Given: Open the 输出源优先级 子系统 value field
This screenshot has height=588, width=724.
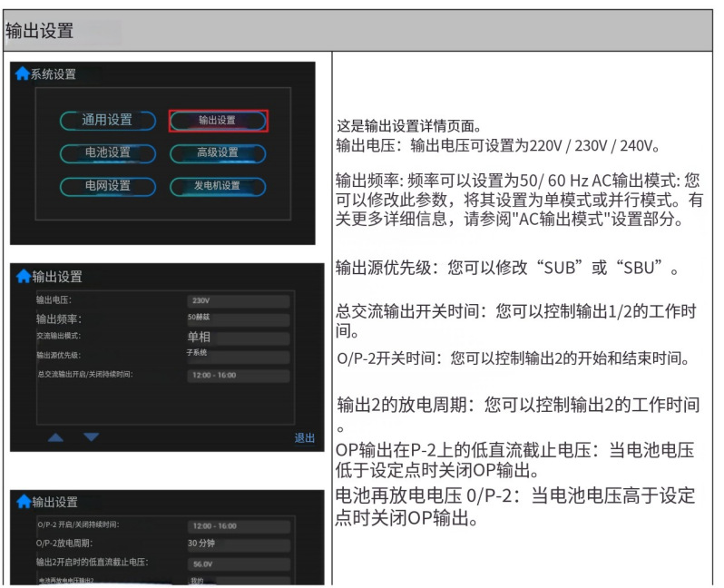Looking at the screenshot, I should point(237,355).
